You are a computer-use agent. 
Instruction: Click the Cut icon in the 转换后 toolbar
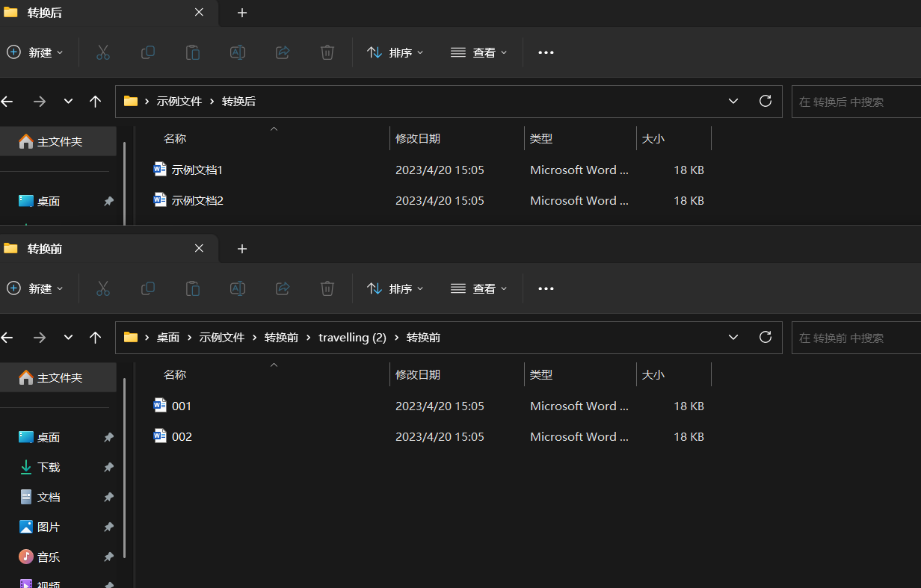pyautogui.click(x=102, y=52)
